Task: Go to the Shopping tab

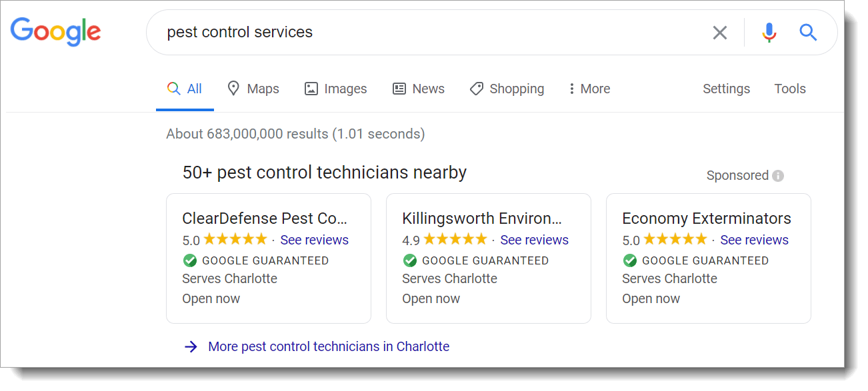Action: tap(507, 89)
